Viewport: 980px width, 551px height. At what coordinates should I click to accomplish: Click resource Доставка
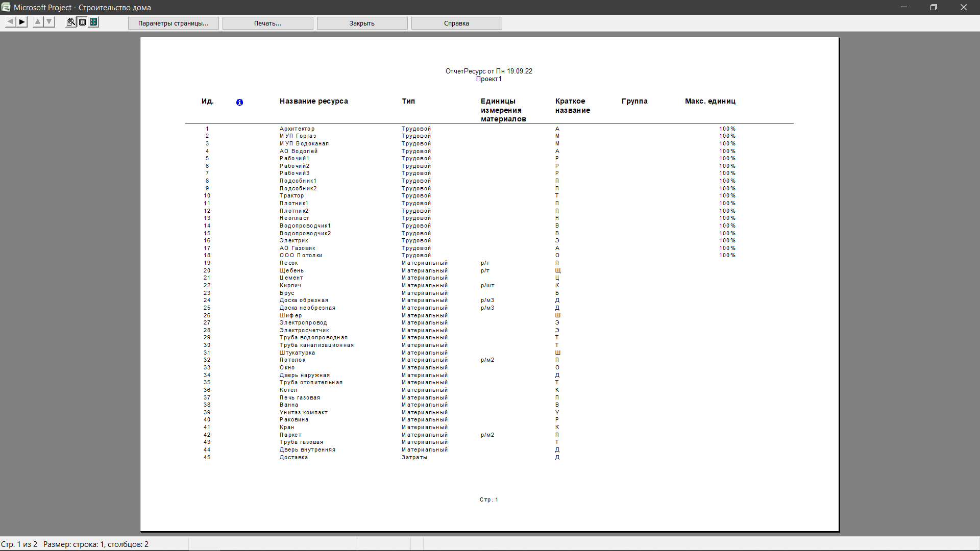tap(294, 458)
